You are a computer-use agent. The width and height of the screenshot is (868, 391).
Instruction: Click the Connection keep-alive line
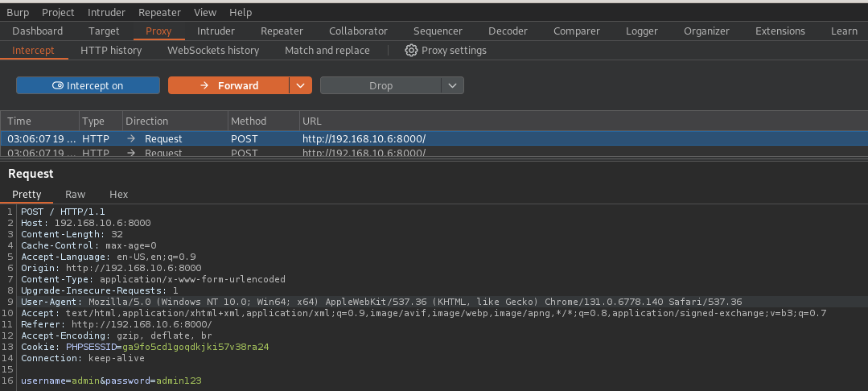(x=83, y=358)
